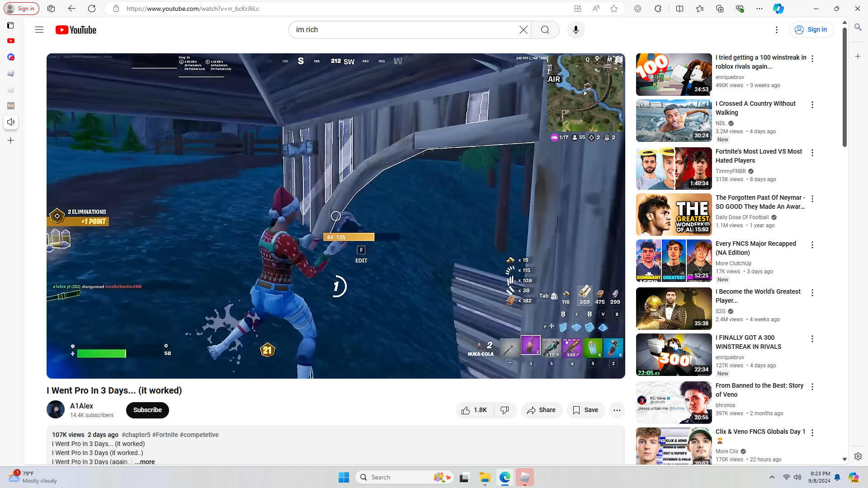
Task: Open the YouTube hamburger guide menu
Action: [39, 30]
